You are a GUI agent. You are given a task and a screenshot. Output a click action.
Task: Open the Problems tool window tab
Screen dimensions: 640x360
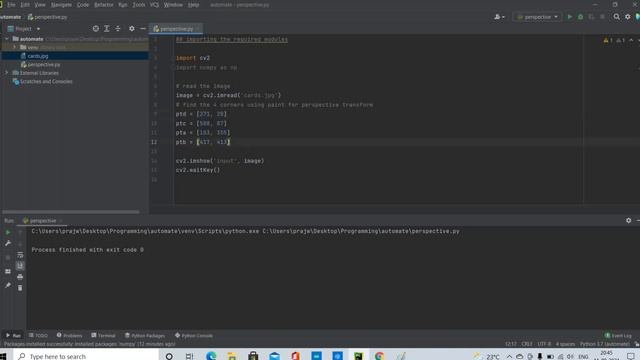click(69, 336)
